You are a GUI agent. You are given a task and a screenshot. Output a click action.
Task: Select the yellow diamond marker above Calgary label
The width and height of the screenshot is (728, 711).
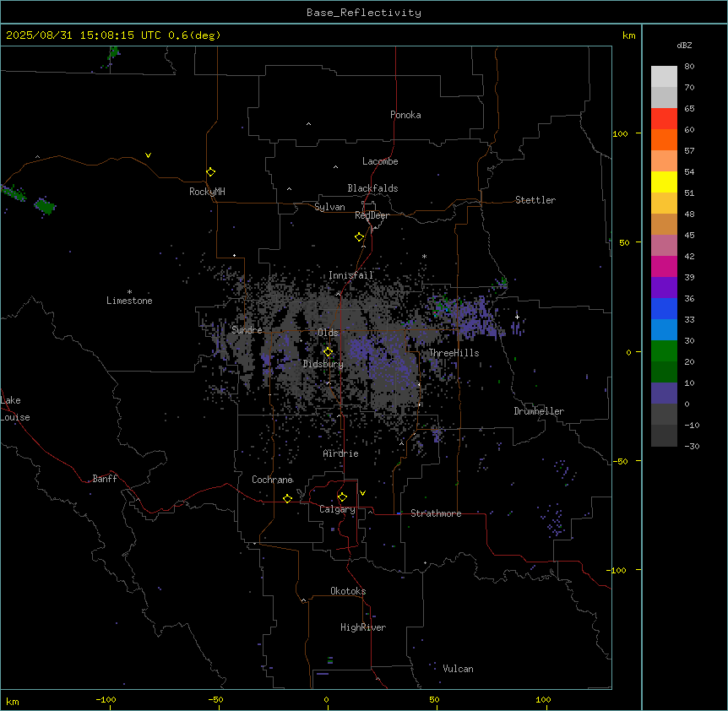[x=342, y=497]
